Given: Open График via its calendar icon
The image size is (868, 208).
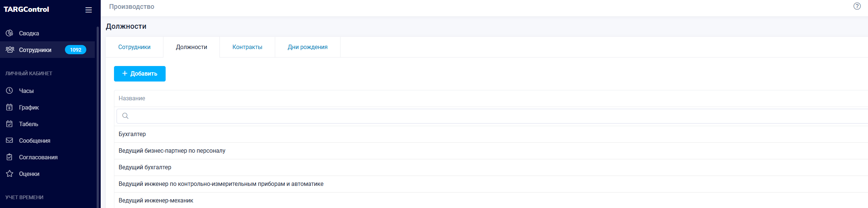Looking at the screenshot, I should pos(10,107).
